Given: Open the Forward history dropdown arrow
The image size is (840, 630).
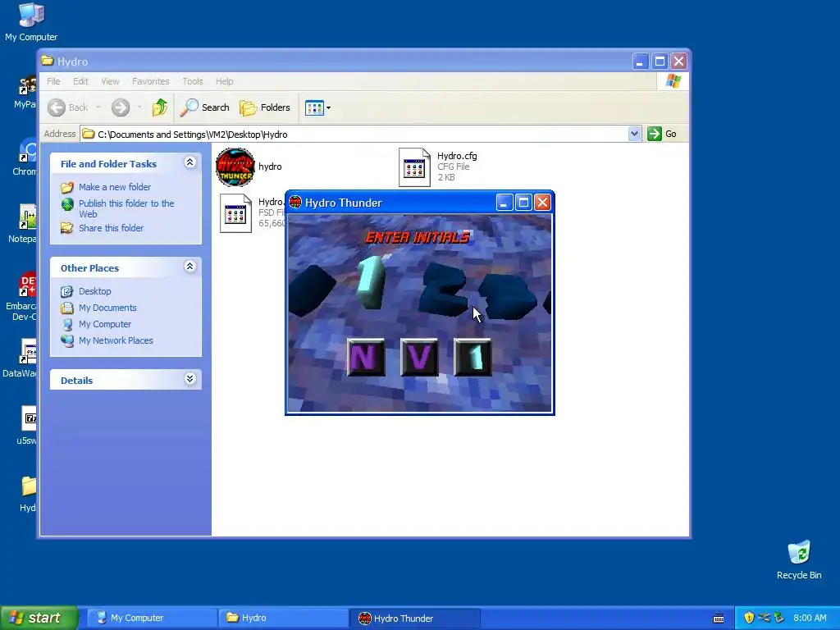Looking at the screenshot, I should [139, 107].
